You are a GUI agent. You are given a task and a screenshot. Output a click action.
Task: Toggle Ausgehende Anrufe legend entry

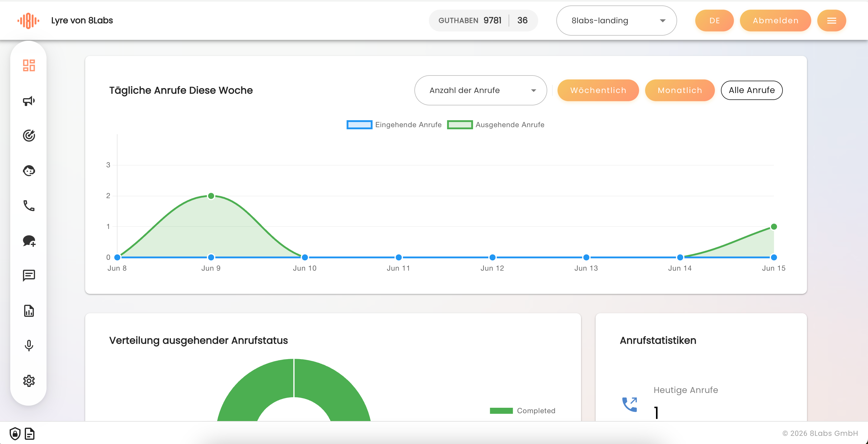pos(496,125)
